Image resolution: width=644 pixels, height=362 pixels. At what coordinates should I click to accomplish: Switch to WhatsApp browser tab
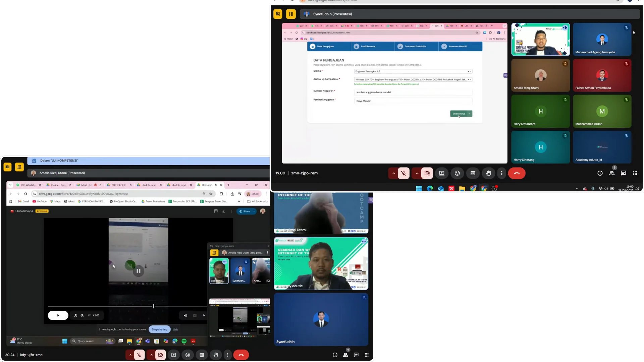coord(29,185)
